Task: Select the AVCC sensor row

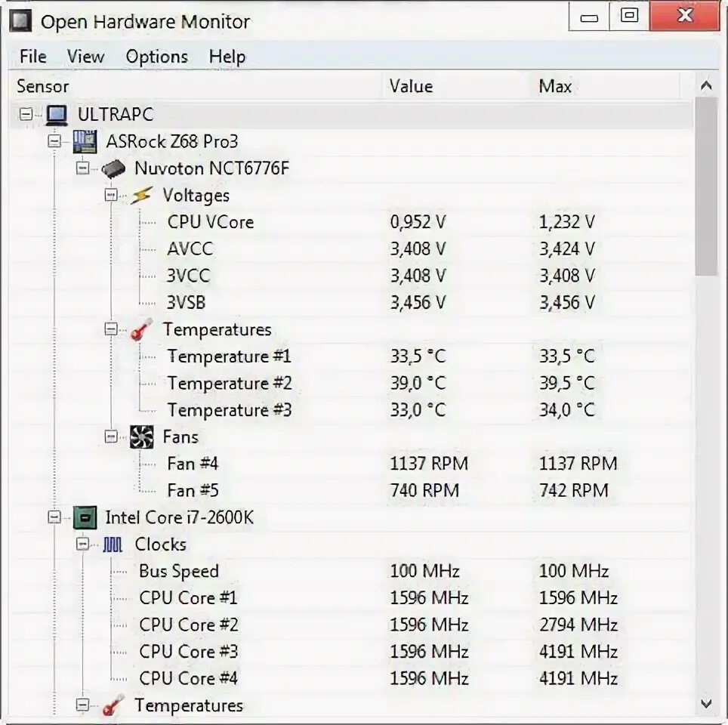Action: [x=352, y=249]
